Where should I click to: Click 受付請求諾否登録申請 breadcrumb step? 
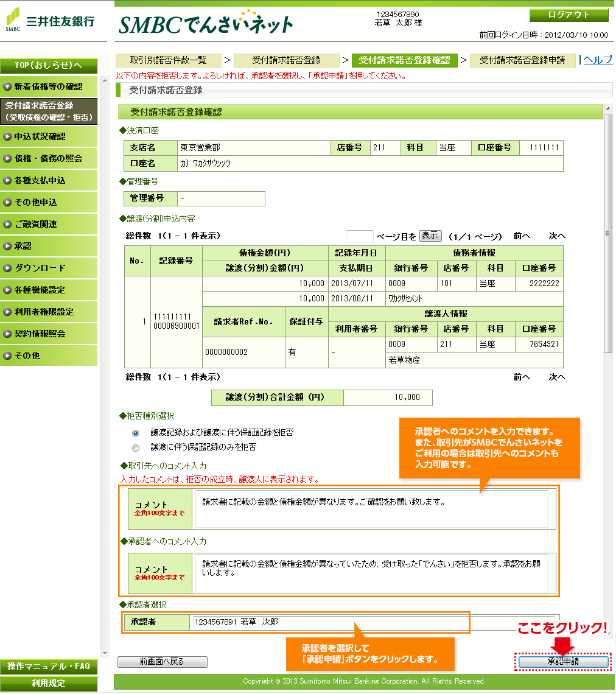coord(522,60)
